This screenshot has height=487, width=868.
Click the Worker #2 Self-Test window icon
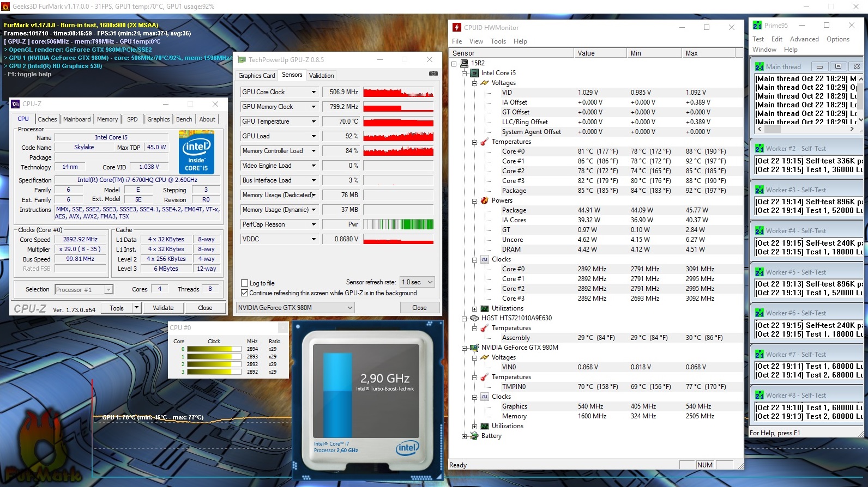(759, 148)
